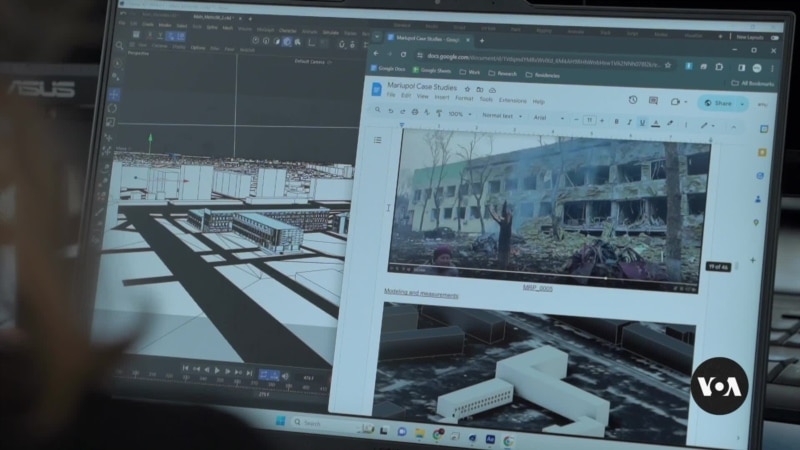Open the zoom 100% dropdown

[x=460, y=114]
